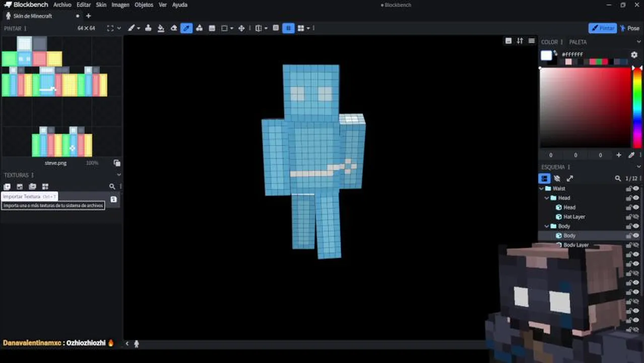Lock the Head group with padlock icon
Screen dimensions: 644x363
[x=629, y=198]
